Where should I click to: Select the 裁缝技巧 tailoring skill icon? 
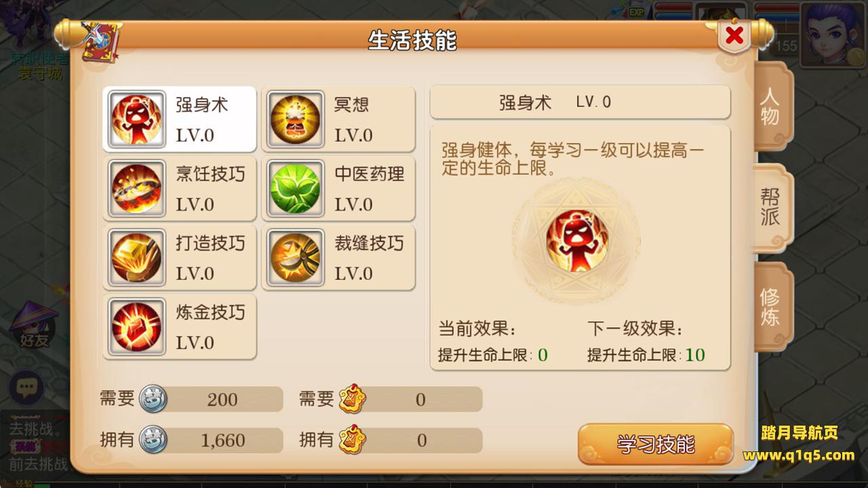pyautogui.click(x=296, y=258)
